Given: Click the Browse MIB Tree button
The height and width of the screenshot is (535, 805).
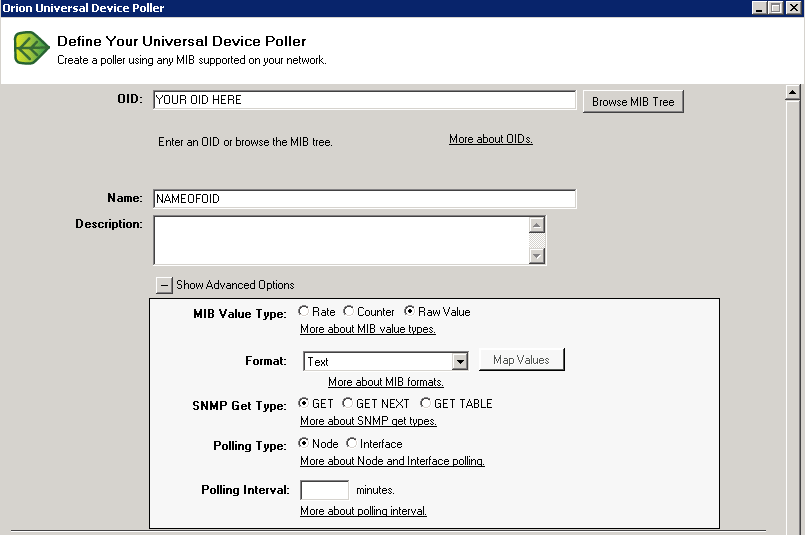Looking at the screenshot, I should tap(633, 102).
